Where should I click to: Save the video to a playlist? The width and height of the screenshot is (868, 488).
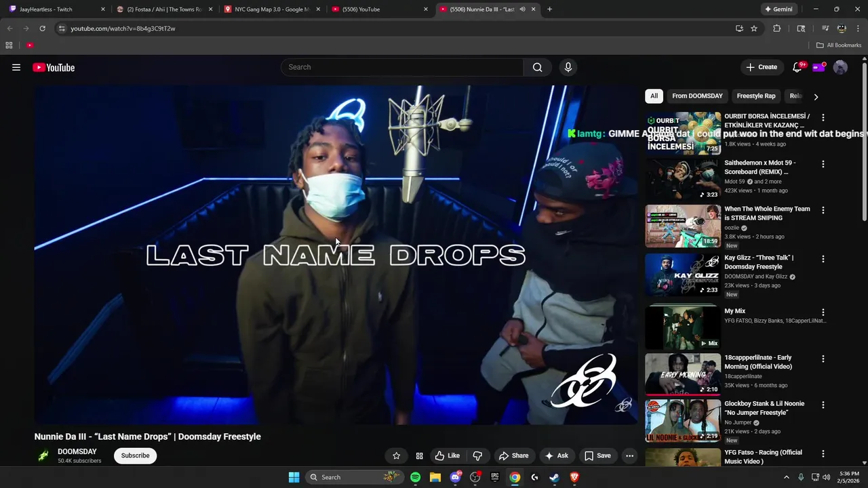coord(597,455)
